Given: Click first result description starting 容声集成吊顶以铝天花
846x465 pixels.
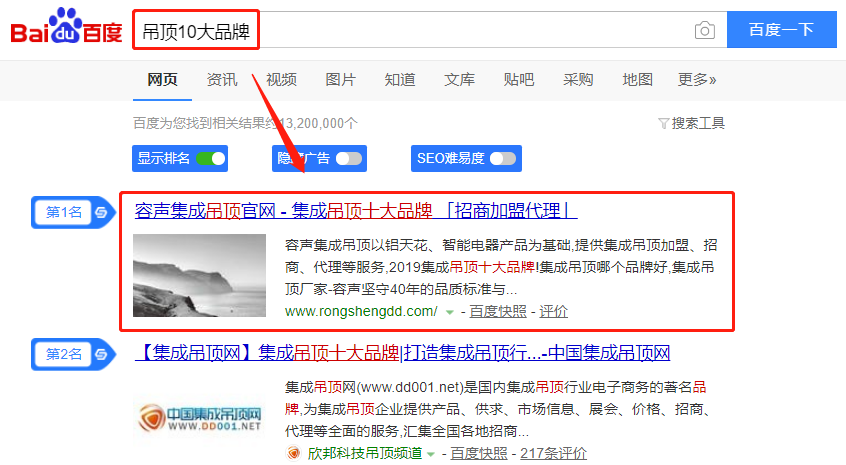Looking at the screenshot, I should click(501, 268).
